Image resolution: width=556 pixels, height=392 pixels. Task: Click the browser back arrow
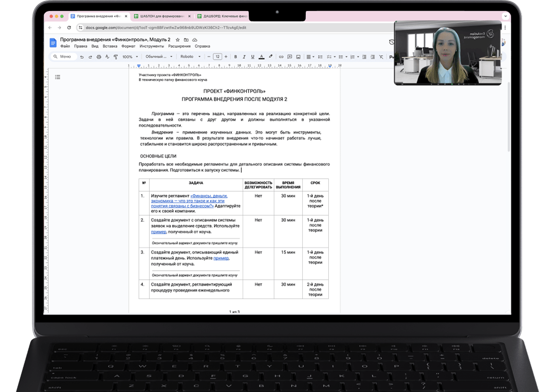tap(50, 28)
